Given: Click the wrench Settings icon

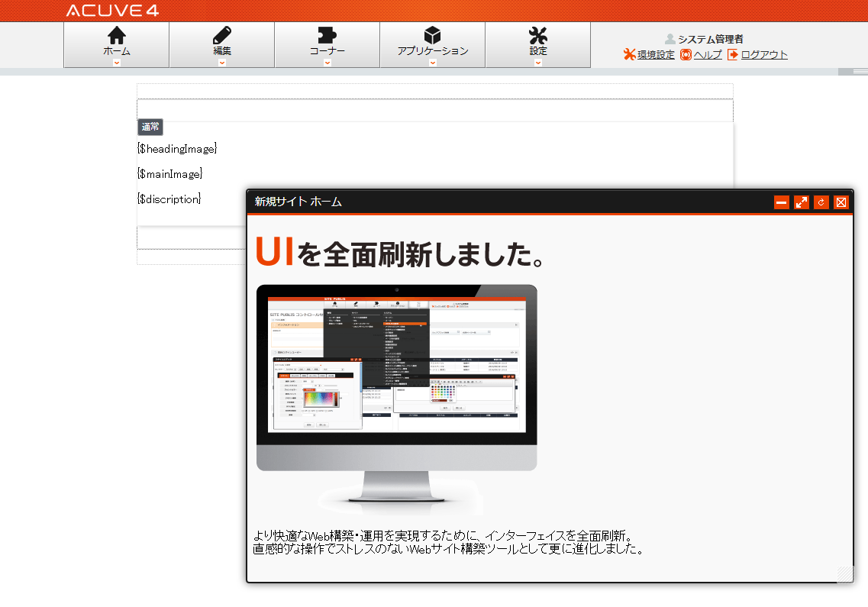Looking at the screenshot, I should 538,35.
